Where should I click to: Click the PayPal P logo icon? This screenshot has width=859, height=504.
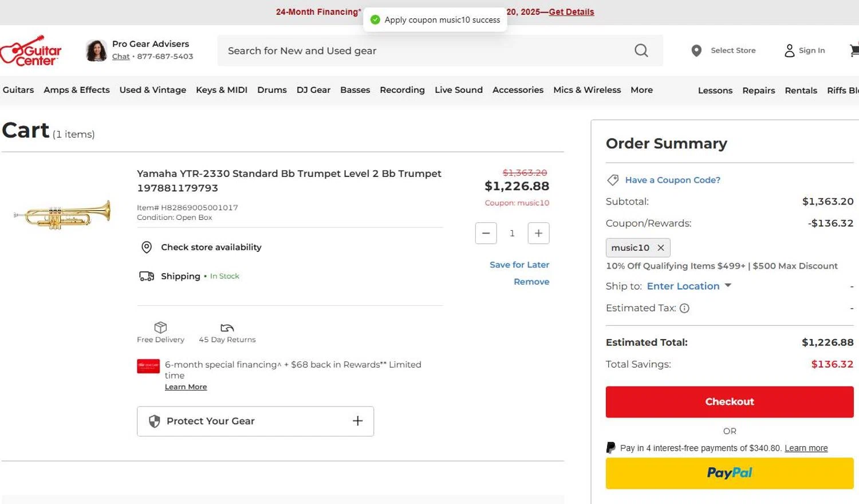point(611,448)
